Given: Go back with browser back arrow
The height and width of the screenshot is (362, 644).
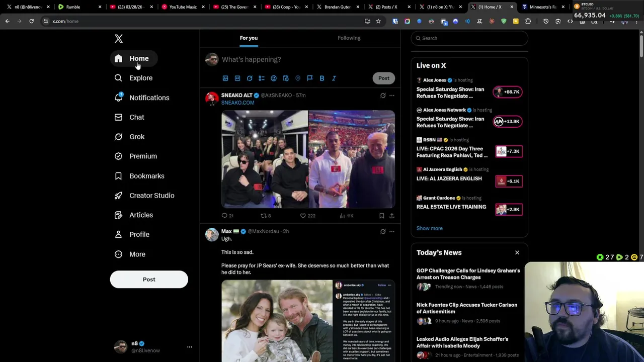Looking at the screenshot, I should pos(8,21).
